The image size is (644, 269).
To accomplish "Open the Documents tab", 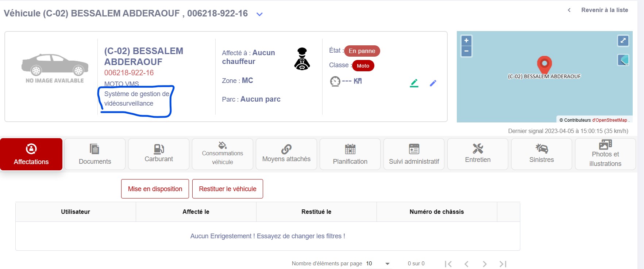I will click(x=95, y=154).
